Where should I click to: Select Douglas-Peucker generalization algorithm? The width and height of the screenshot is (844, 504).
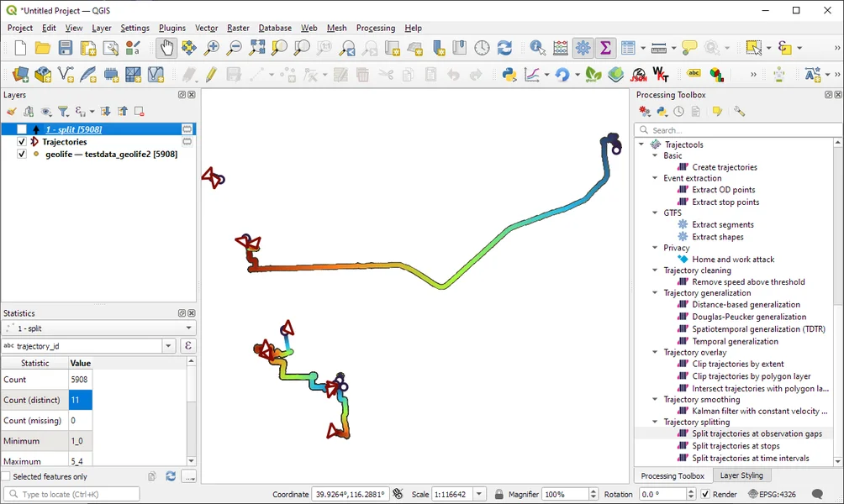point(749,317)
